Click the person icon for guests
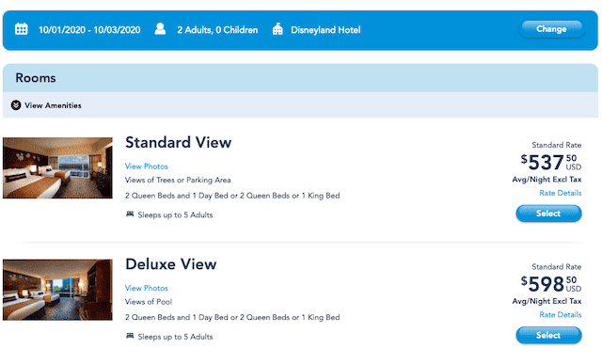 pyautogui.click(x=160, y=29)
